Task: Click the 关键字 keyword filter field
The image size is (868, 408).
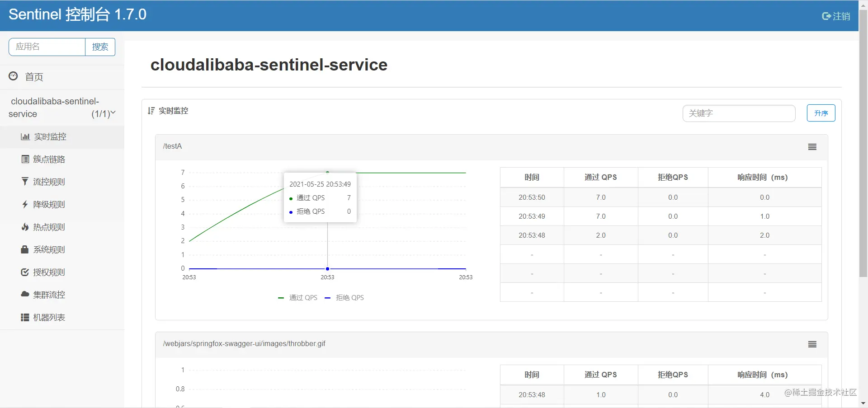Action: point(739,113)
